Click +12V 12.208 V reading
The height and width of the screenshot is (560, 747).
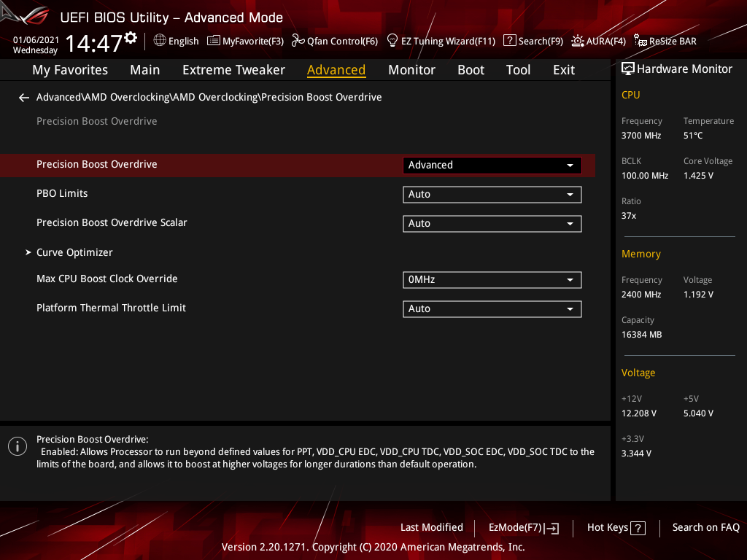tap(638, 413)
